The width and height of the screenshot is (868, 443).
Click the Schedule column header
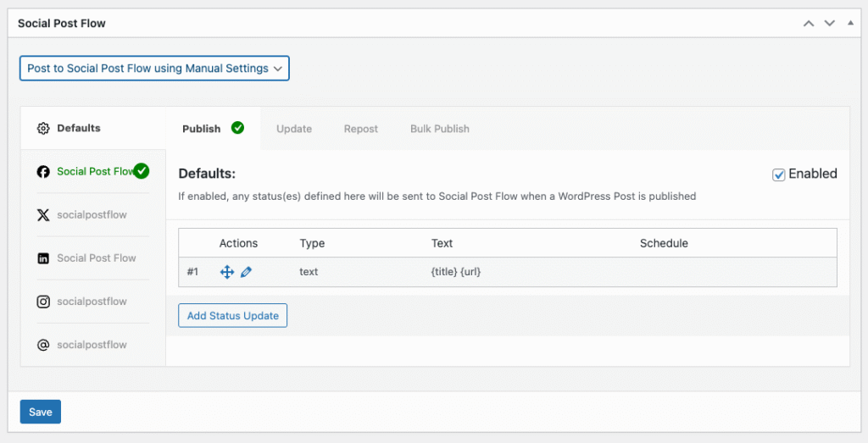click(x=664, y=243)
